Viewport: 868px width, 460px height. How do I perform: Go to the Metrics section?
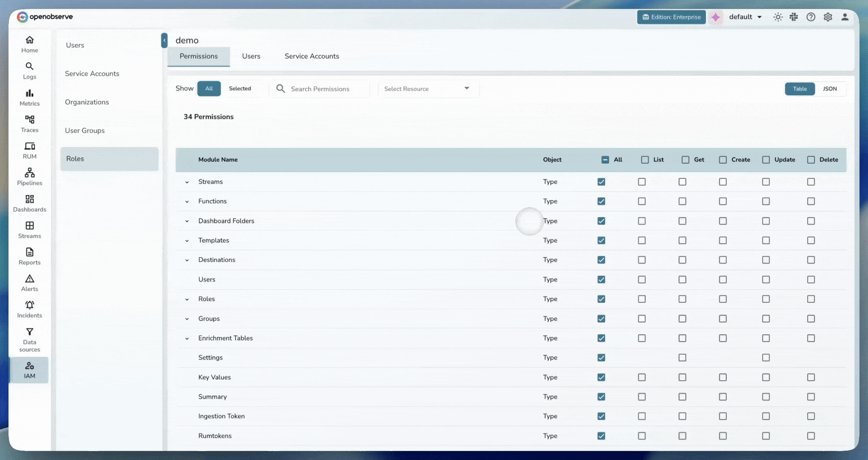tap(29, 98)
